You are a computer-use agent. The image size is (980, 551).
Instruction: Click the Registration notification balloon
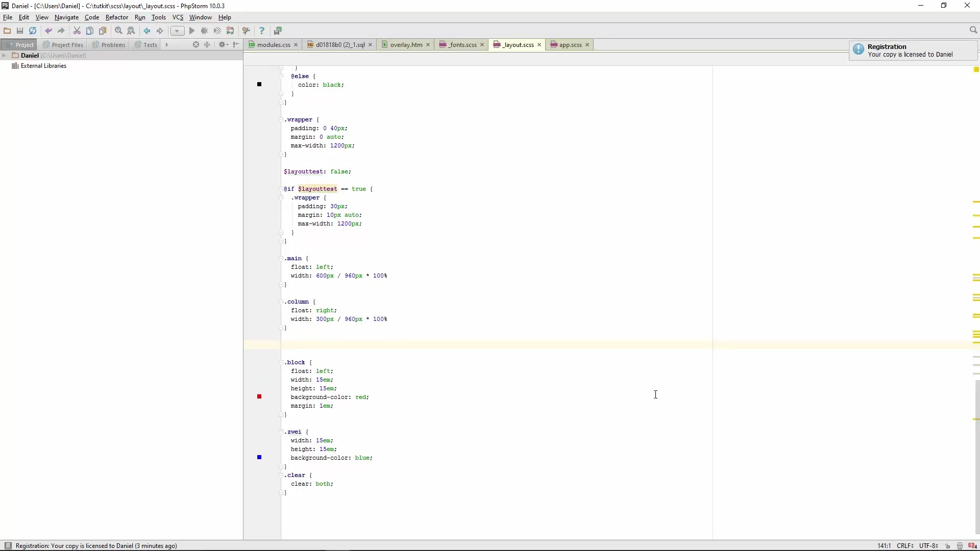coord(913,51)
